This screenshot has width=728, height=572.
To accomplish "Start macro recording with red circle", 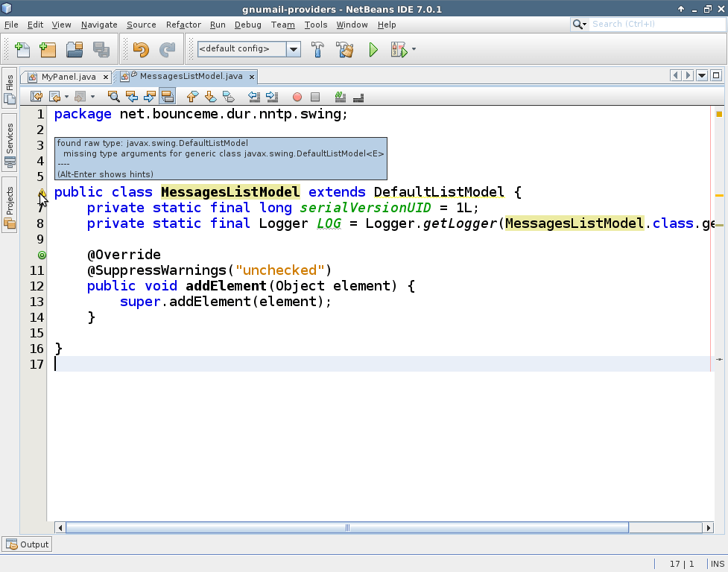I will pyautogui.click(x=297, y=97).
